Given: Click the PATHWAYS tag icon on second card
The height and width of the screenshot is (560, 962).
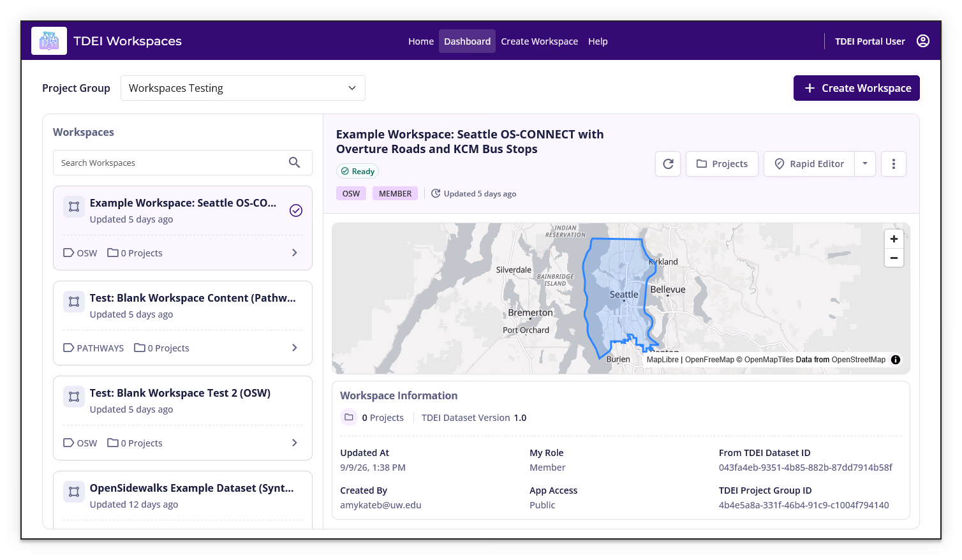Looking at the screenshot, I should 68,348.
